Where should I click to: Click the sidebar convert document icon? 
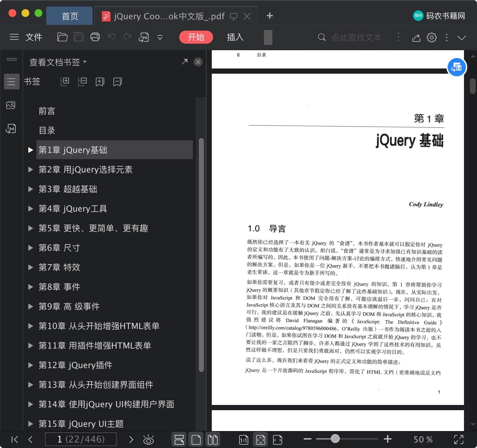(11, 129)
